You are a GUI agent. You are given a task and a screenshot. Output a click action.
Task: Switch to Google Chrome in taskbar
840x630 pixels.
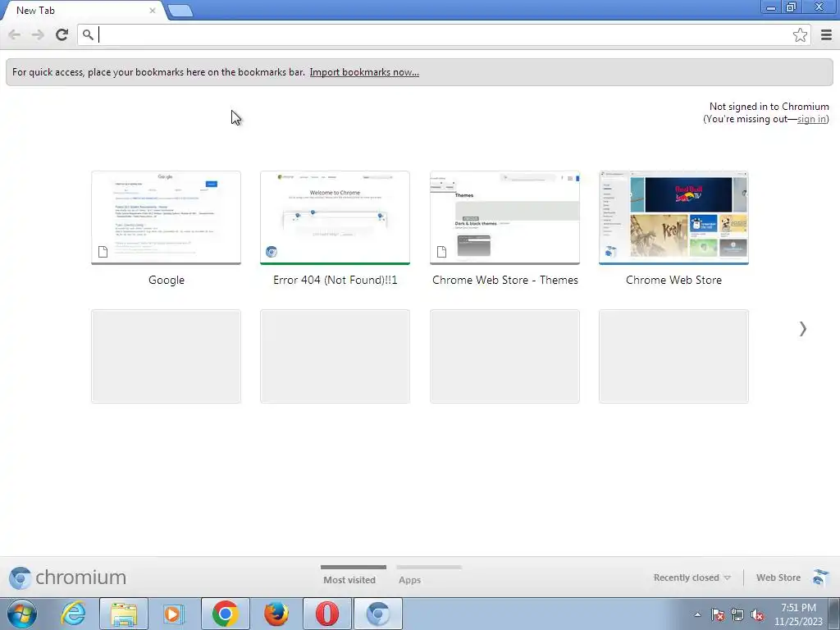coord(225,614)
